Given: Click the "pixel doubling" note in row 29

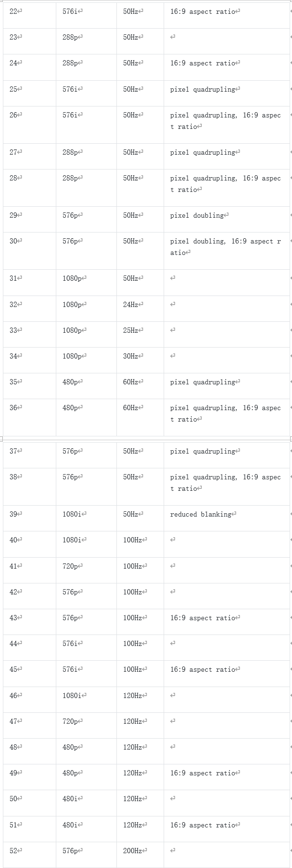Looking at the screenshot, I should coord(197,215).
